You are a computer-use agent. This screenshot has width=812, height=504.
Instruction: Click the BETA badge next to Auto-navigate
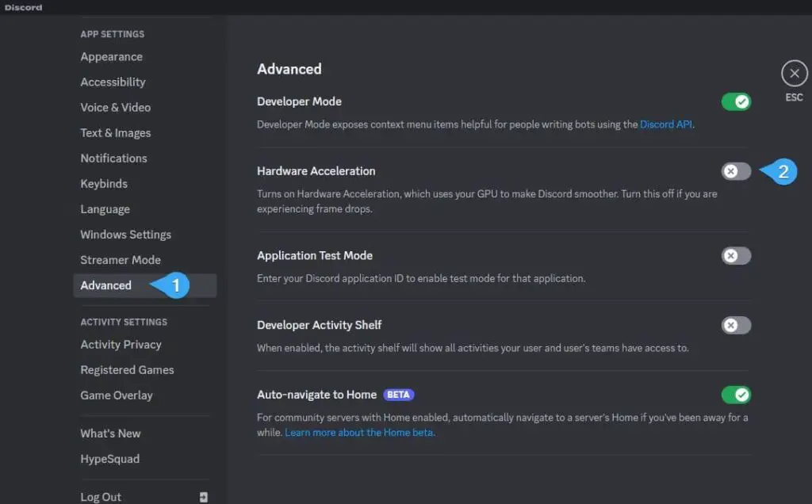coord(398,394)
